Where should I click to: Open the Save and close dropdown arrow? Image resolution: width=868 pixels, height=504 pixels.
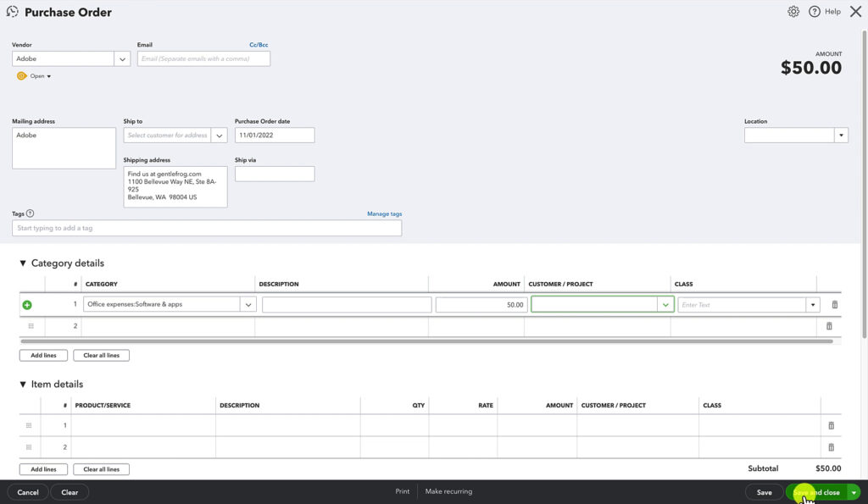click(854, 491)
